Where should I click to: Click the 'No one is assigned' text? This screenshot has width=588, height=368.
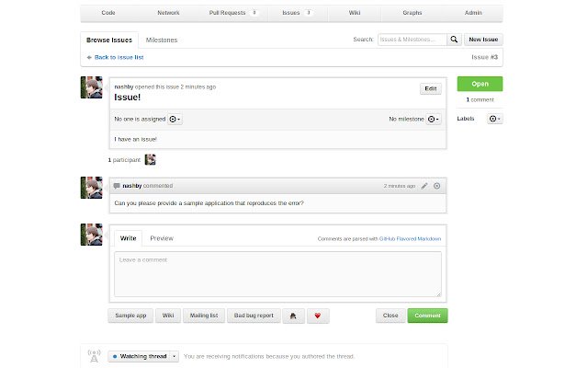140,119
